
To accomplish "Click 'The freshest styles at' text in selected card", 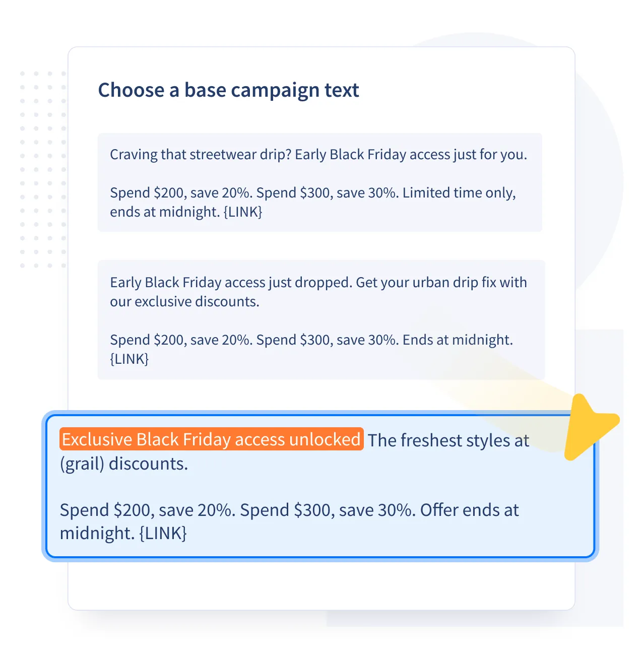I will (x=447, y=439).
